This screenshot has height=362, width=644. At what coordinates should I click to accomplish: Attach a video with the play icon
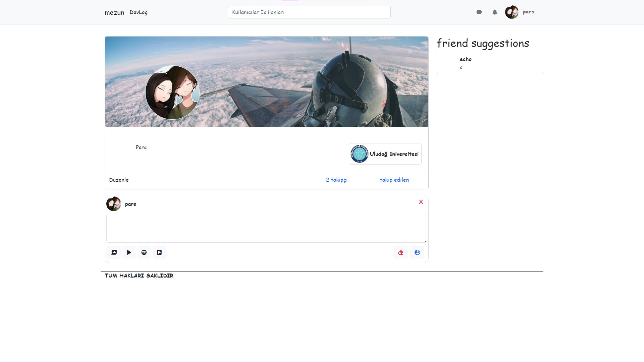pyautogui.click(x=129, y=252)
